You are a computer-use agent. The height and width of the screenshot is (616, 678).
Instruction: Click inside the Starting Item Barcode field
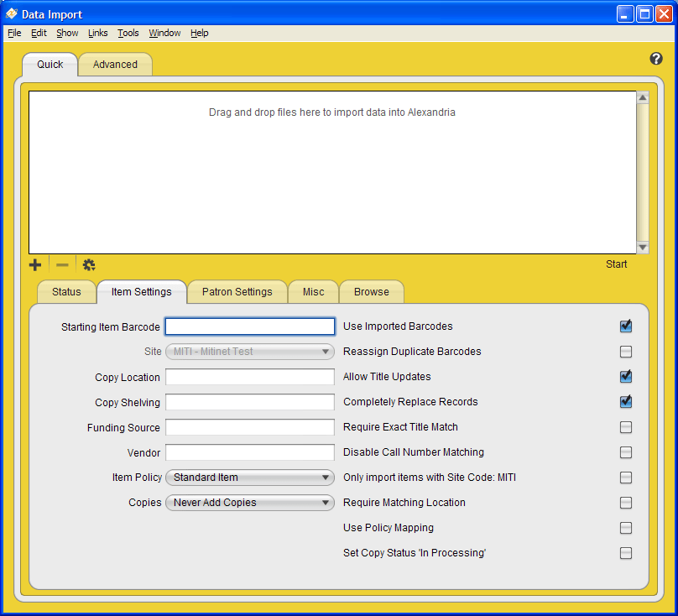(x=249, y=326)
